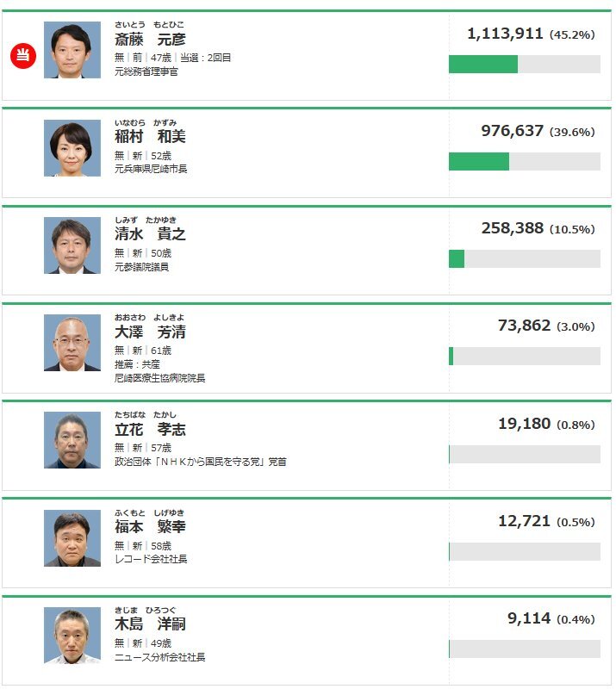
Task: Open 立花 孝志's portrait photo
Action: (x=72, y=440)
